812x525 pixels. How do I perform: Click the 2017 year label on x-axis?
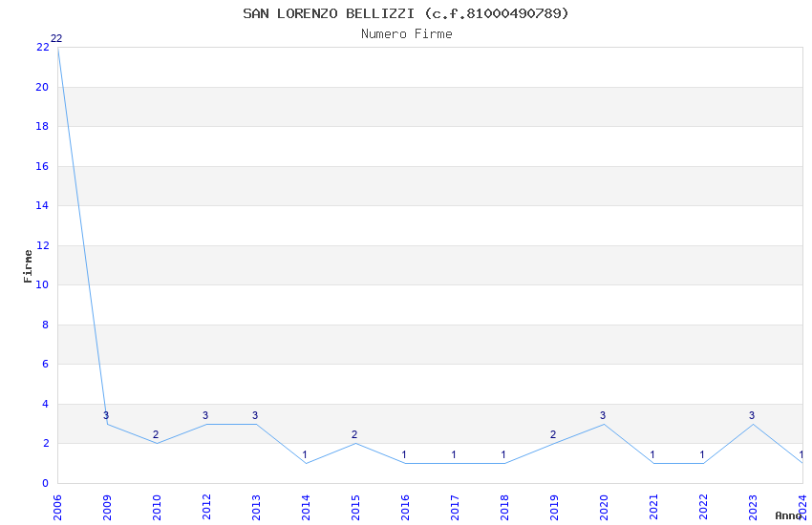click(455, 502)
